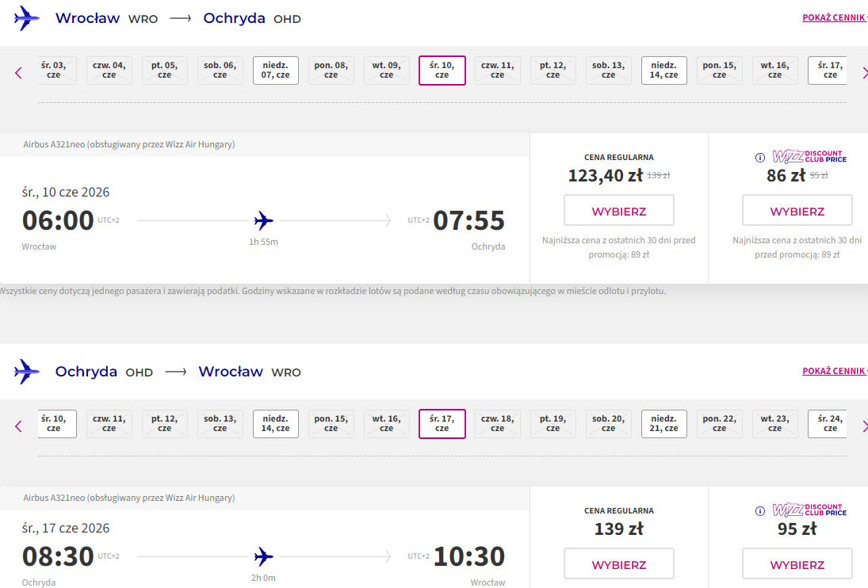Select pon. 15 cze in outbound dates

[720, 71]
